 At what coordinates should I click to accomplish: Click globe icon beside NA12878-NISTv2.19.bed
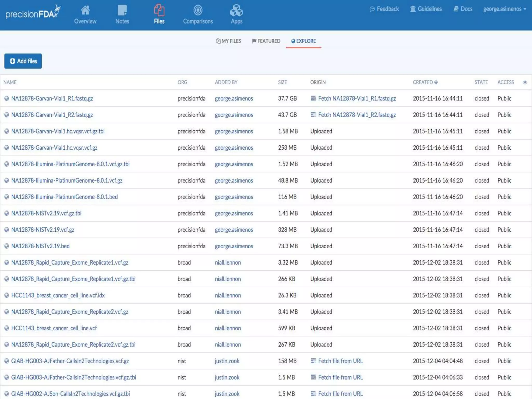click(x=7, y=246)
